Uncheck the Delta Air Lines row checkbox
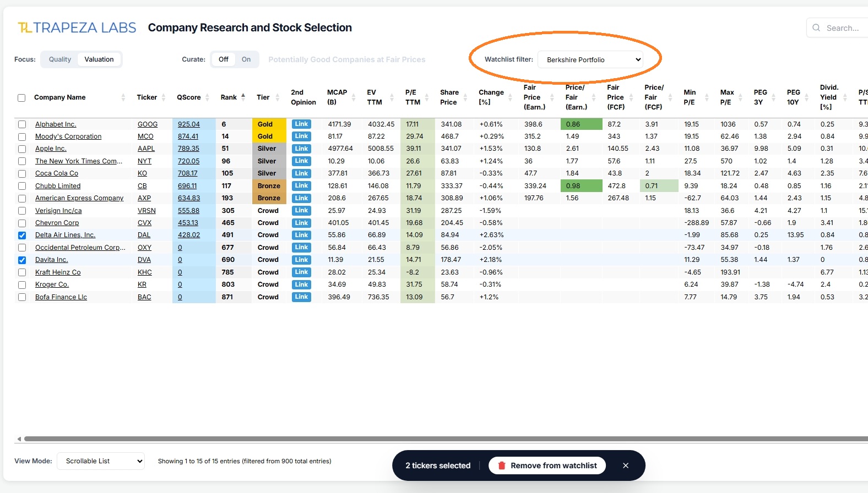The height and width of the screenshot is (493, 868). click(22, 235)
